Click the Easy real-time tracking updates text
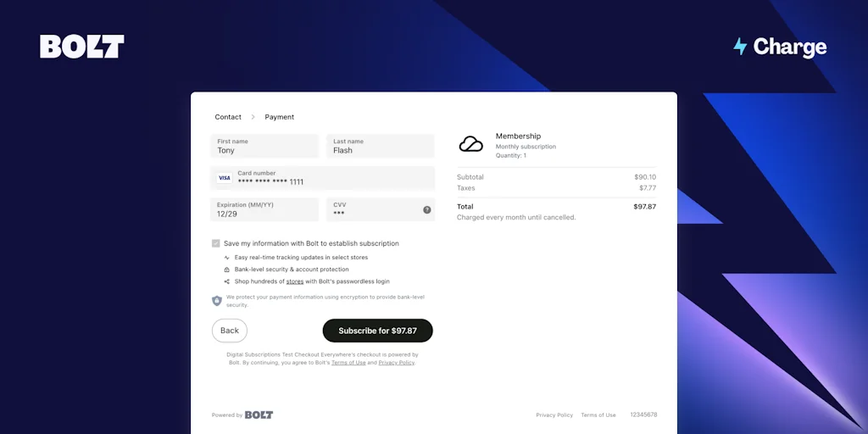This screenshot has height=434, width=868. 301,258
